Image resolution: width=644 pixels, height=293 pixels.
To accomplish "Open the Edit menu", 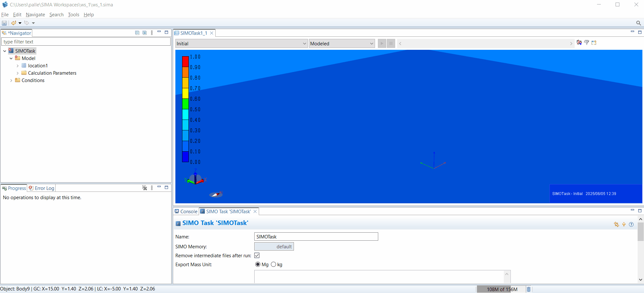I will point(17,15).
